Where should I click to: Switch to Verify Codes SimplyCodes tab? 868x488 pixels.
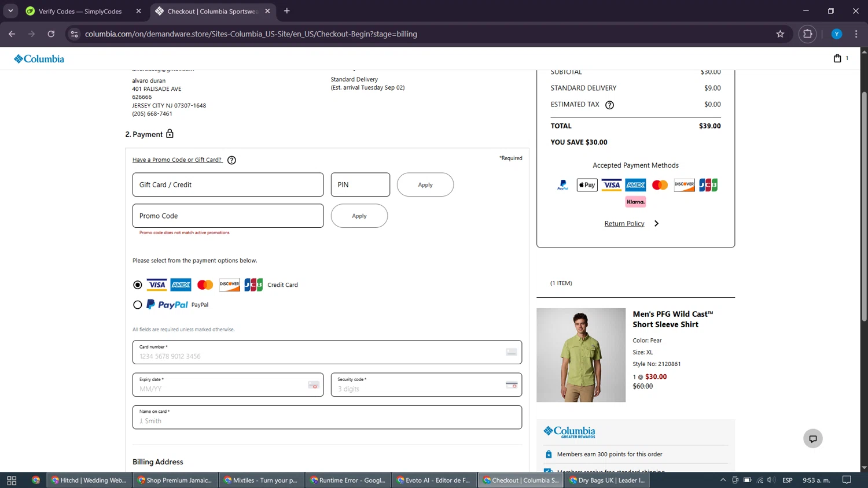pos(80,11)
